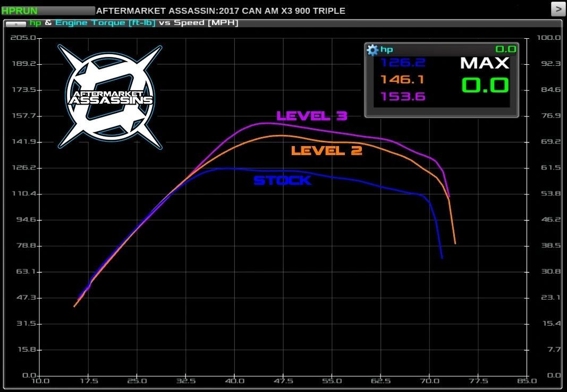Click the LEVEL 2 curve label

tap(326, 150)
